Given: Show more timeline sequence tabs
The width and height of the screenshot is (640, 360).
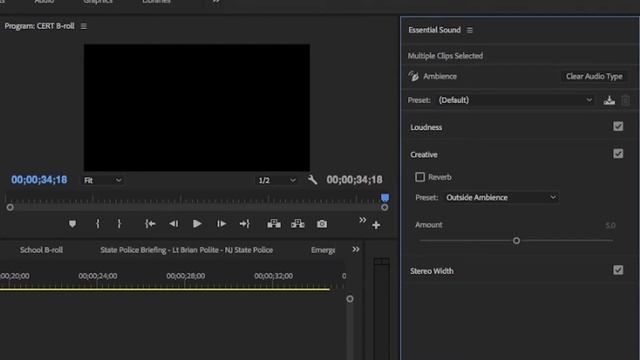Looking at the screenshot, I should (x=356, y=249).
